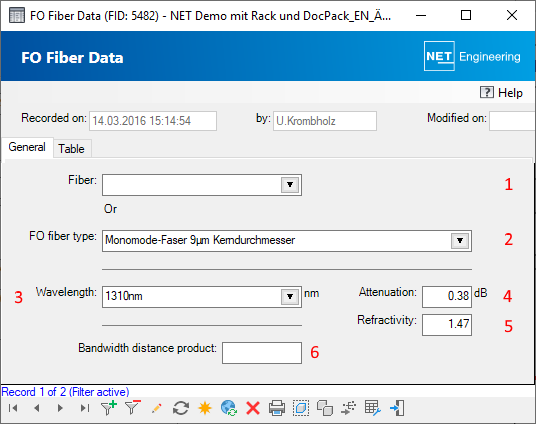This screenshot has height=424, width=536.
Task: Print using the printer icon
Action: [277, 408]
